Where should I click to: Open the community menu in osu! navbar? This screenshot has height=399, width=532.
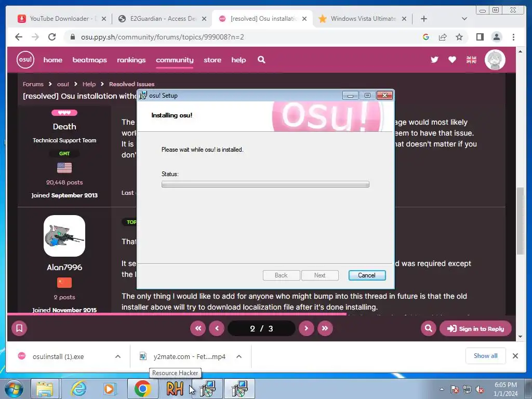pos(175,60)
